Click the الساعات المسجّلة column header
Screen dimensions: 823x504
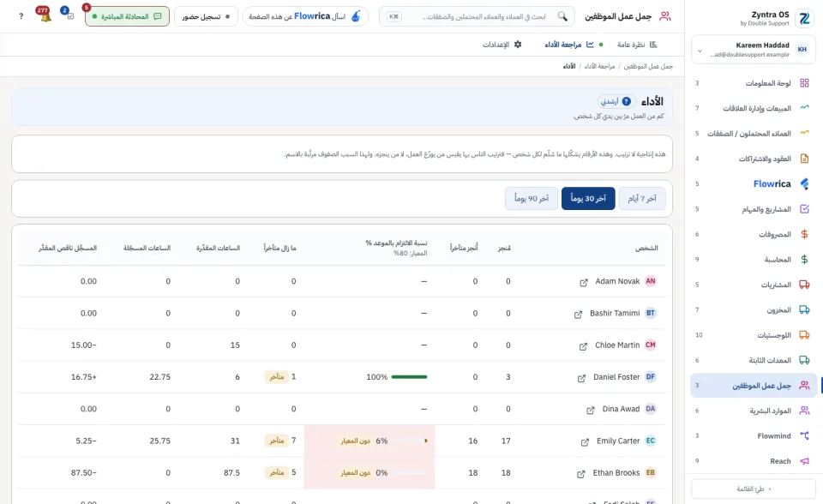click(147, 248)
